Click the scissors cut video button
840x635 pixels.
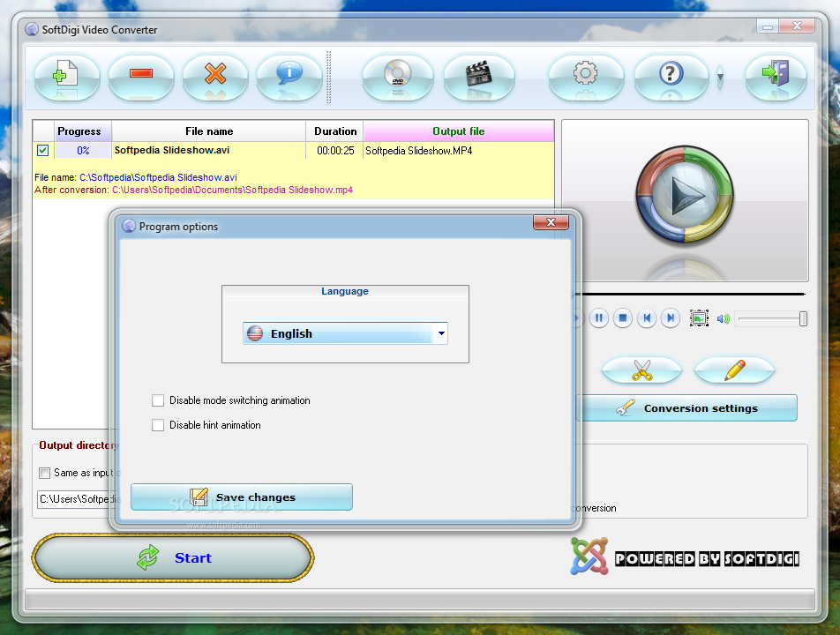point(641,370)
